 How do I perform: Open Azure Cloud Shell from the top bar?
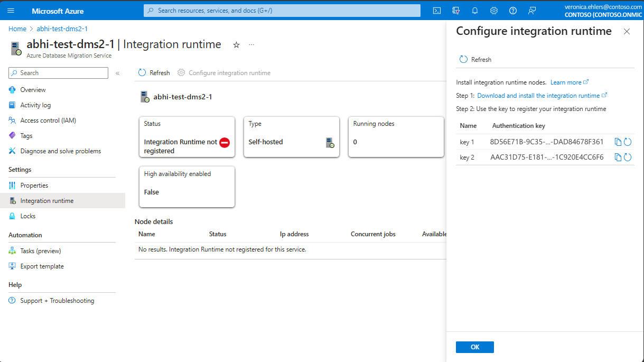pos(436,10)
